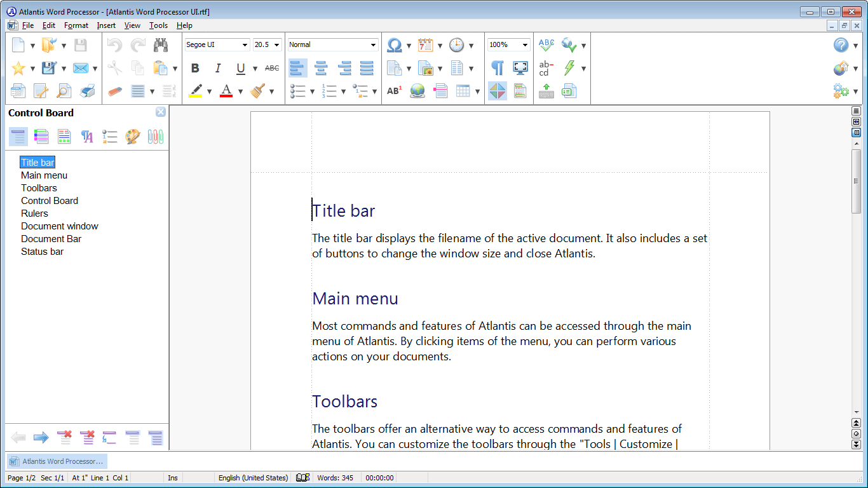868x488 pixels.
Task: Expand the Paste options dropdown arrow
Action: click(x=174, y=69)
